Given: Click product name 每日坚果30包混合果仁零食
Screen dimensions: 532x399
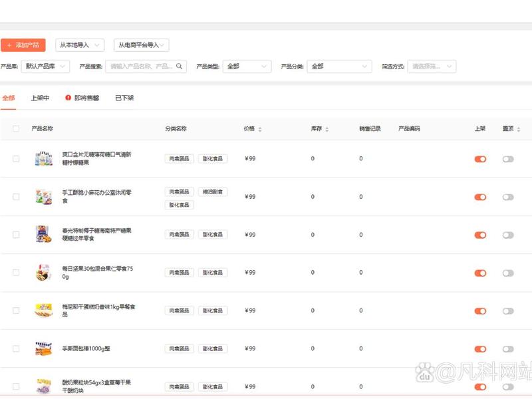Looking at the screenshot, I should 97,273.
